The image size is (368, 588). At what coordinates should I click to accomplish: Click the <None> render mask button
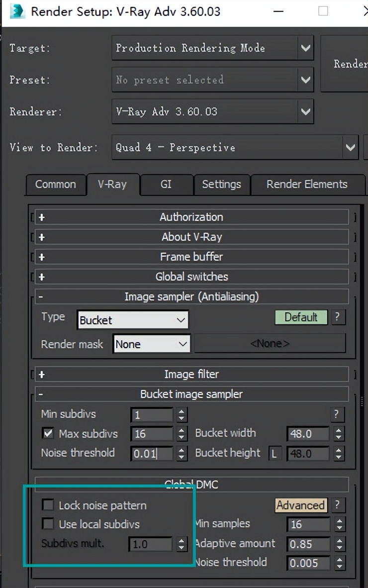[x=270, y=344]
